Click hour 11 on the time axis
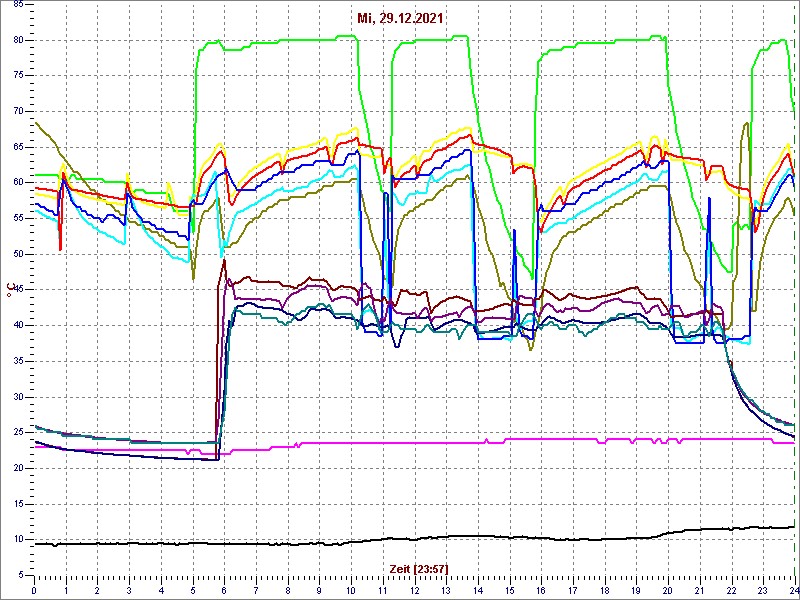 pos(383,589)
